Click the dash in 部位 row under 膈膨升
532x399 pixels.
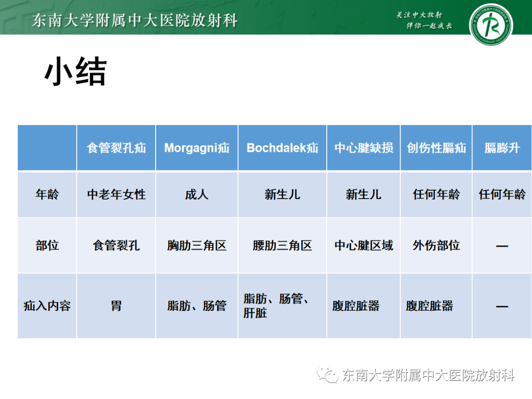[502, 246]
